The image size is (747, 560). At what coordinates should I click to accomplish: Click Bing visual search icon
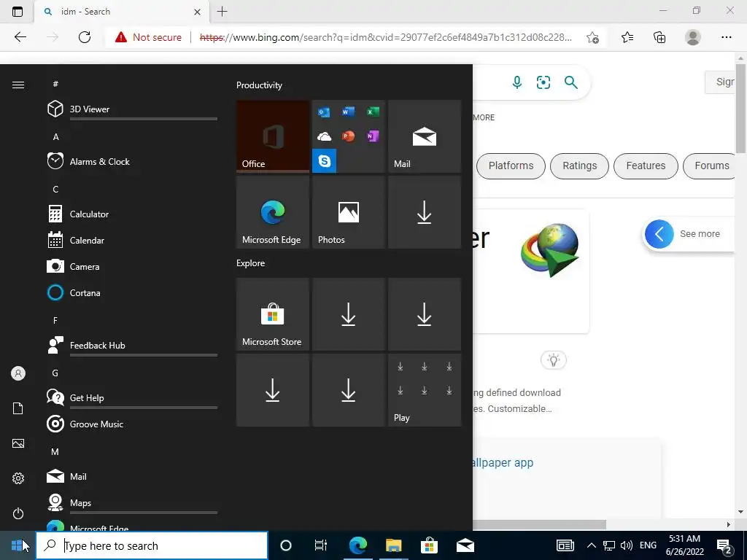coord(543,82)
